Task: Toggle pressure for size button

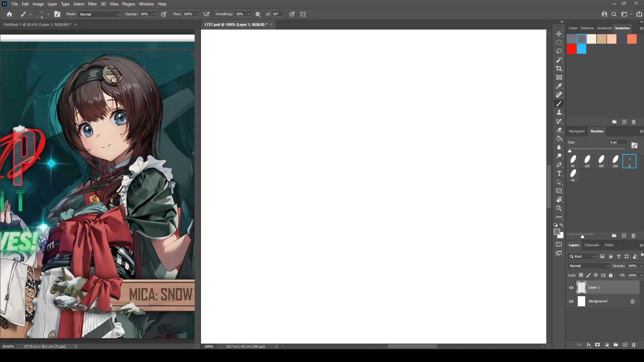Action: tap(292, 14)
